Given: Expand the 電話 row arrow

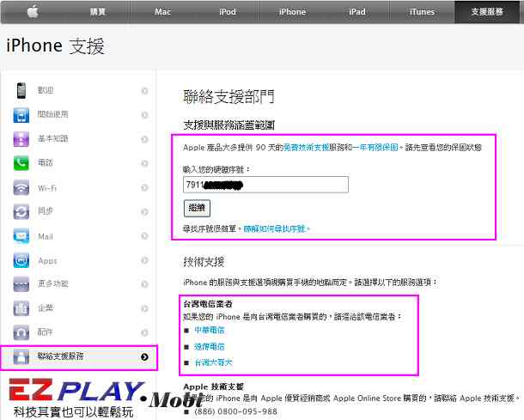Looking at the screenshot, I should coord(144,163).
